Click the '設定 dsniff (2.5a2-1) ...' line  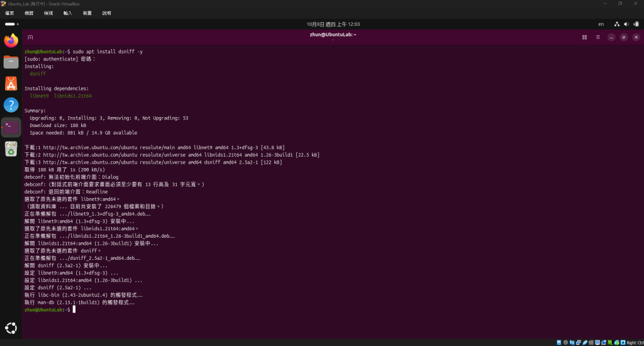tap(58, 288)
